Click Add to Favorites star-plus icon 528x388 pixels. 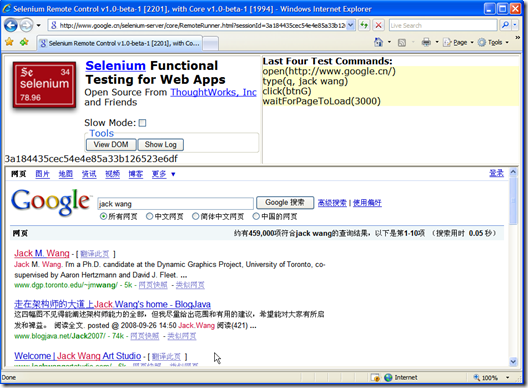coord(24,42)
